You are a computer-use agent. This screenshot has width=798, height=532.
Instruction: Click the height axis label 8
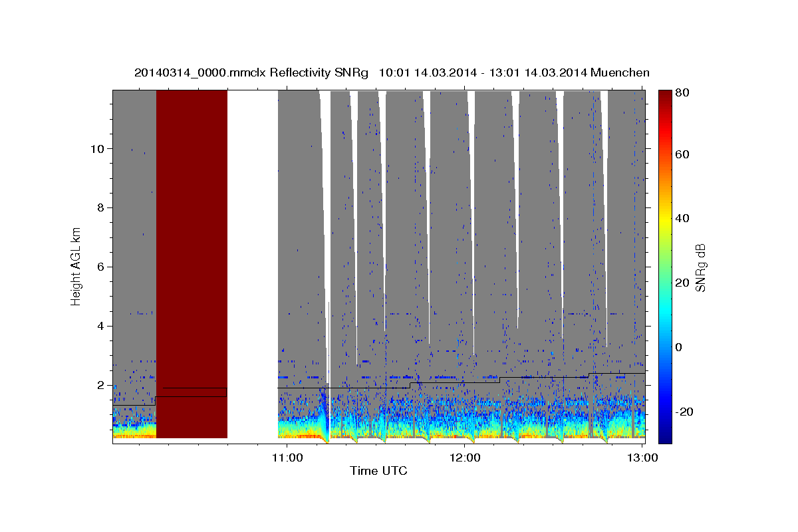click(100, 207)
